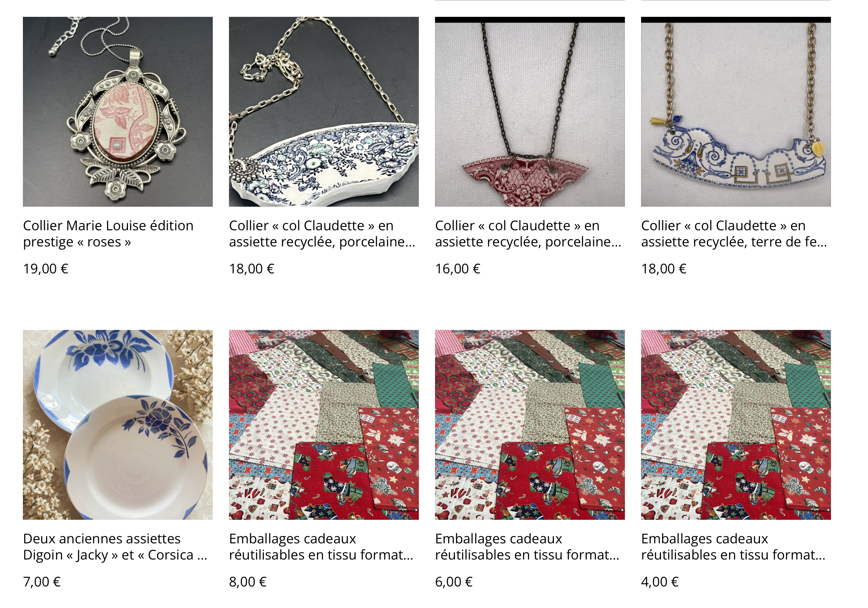Select the fabric gift wrap image priced 4,00 €
Viewport: 868px width, 608px height.
[736, 425]
